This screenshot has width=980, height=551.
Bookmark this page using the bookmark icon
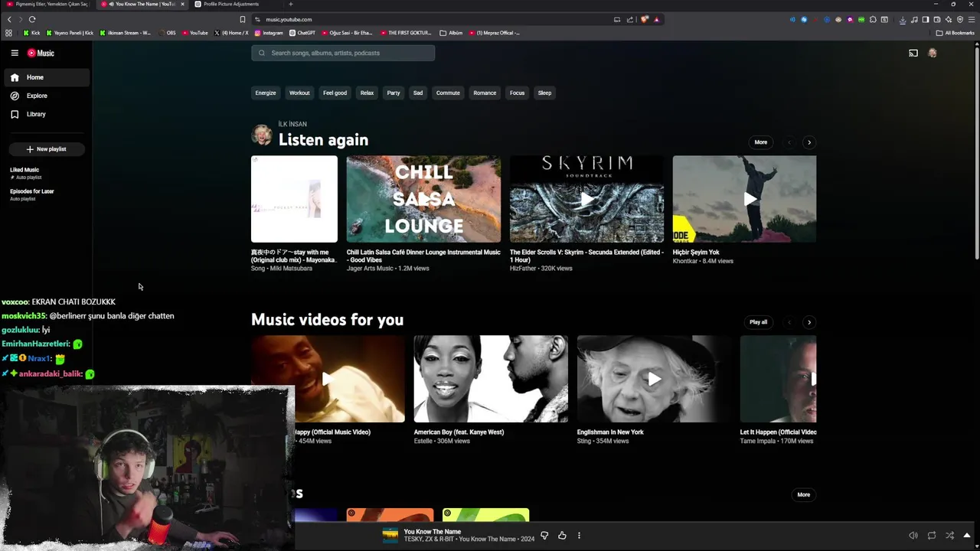pyautogui.click(x=243, y=19)
